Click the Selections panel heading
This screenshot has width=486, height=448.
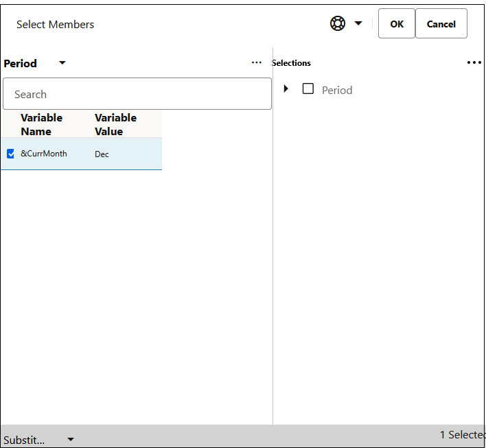coord(291,63)
